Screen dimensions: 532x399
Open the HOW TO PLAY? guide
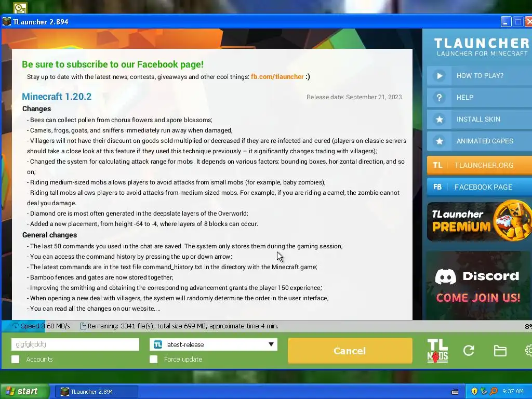pos(479,76)
